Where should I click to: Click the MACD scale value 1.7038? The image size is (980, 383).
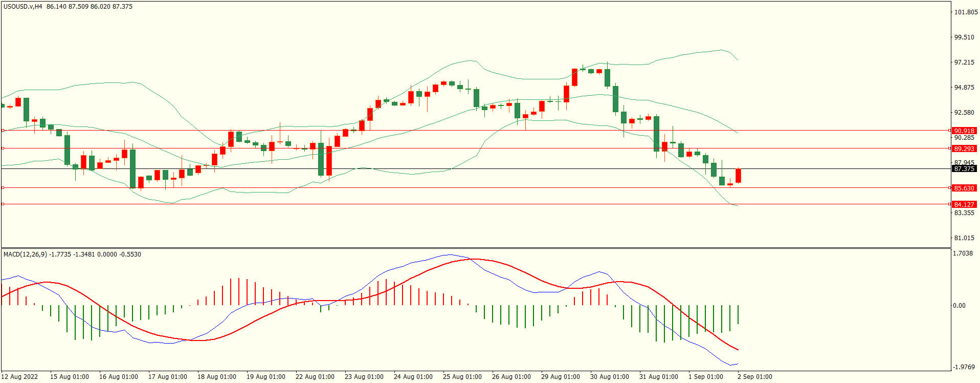pos(963,253)
